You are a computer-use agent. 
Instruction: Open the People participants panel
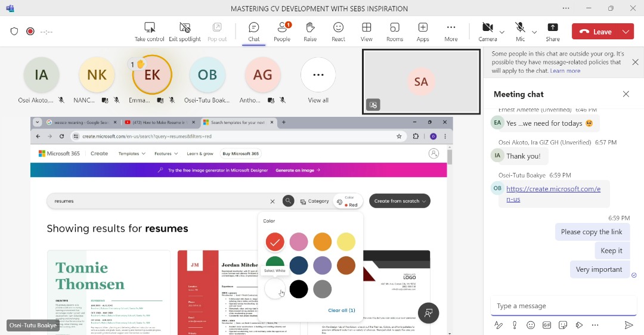(282, 32)
